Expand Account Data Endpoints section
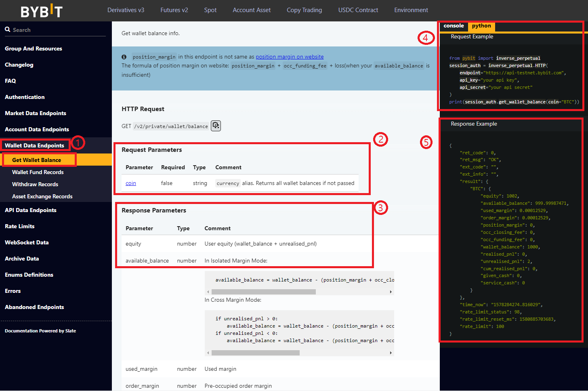 coord(37,129)
